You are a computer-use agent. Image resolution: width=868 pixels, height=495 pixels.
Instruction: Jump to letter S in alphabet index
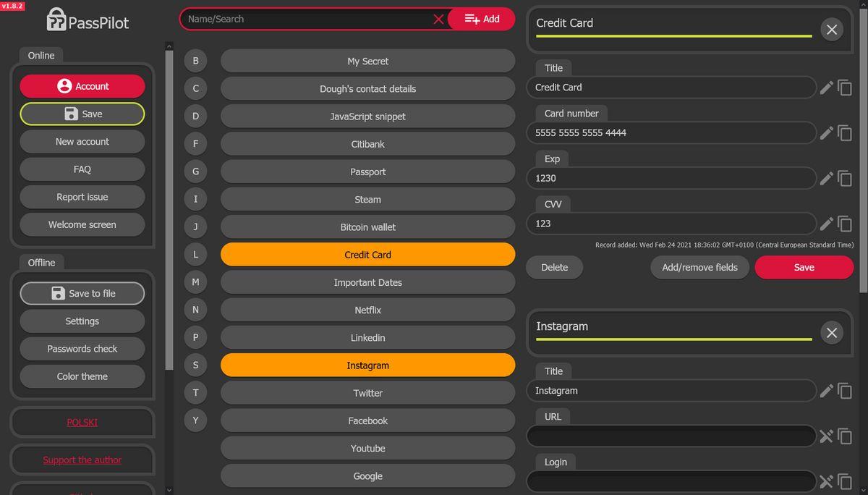tap(195, 365)
